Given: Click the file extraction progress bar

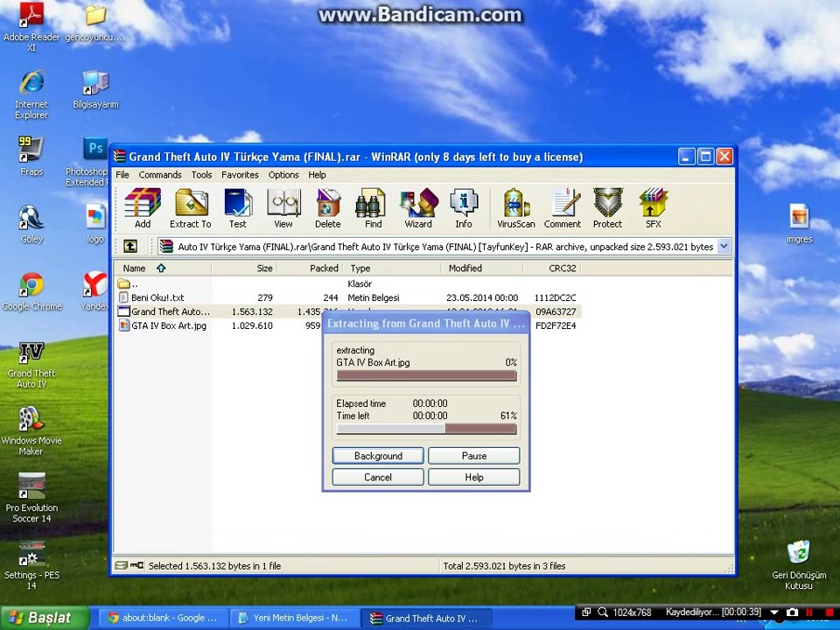Looking at the screenshot, I should tap(426, 376).
